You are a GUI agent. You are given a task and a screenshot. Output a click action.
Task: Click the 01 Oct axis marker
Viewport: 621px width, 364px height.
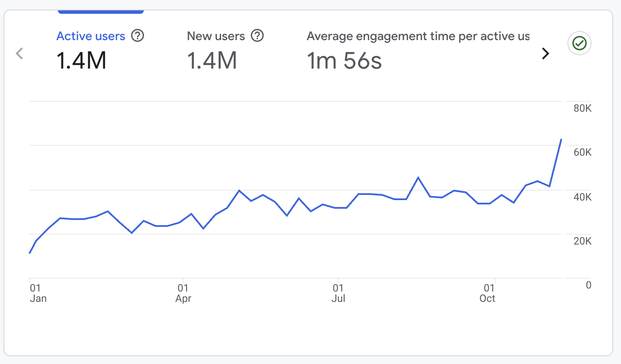(x=488, y=293)
